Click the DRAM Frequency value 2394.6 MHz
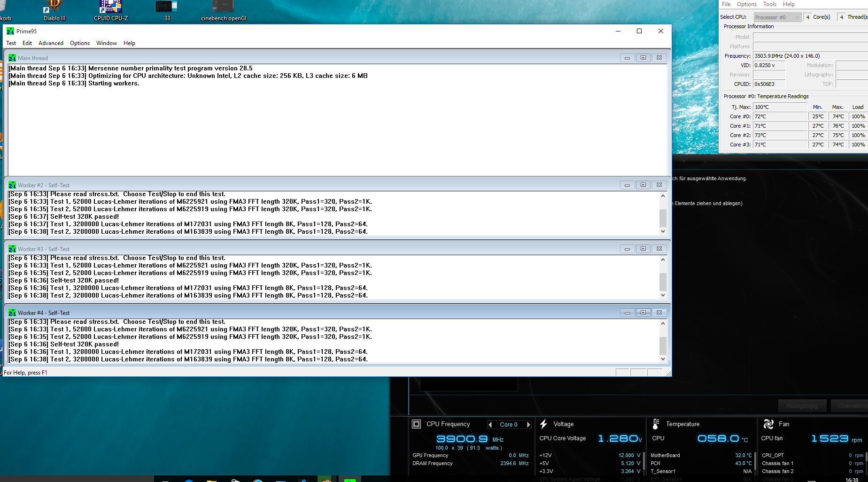Image resolution: width=868 pixels, height=482 pixels. 514,463
